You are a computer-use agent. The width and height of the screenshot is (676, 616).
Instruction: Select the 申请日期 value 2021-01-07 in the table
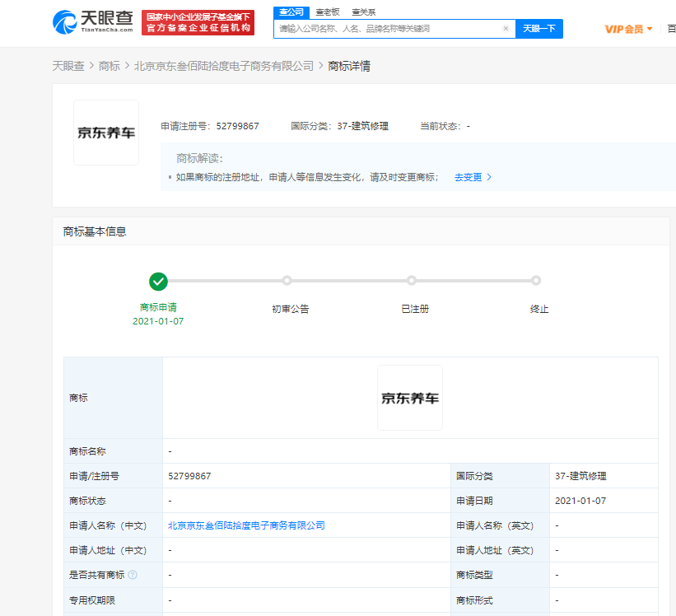pyautogui.click(x=580, y=501)
